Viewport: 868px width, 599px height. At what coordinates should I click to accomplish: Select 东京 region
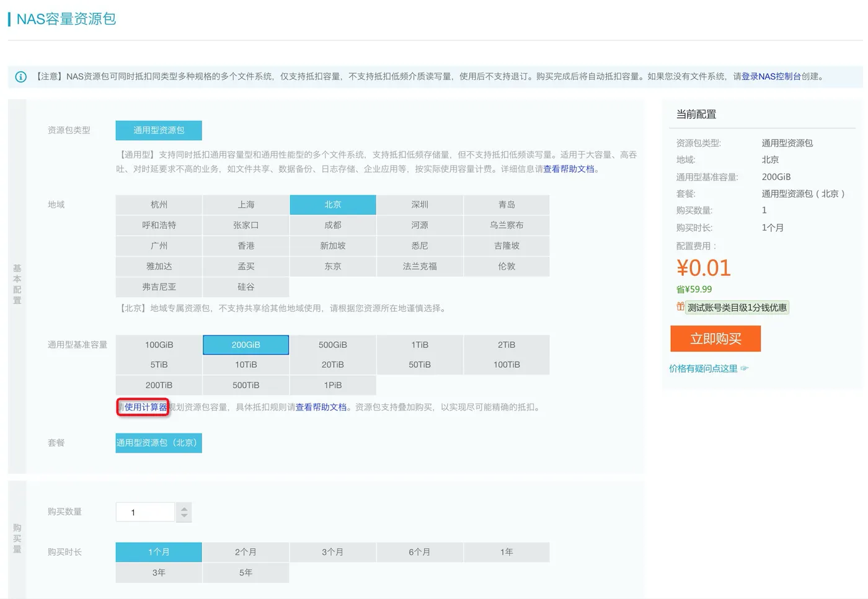pyautogui.click(x=333, y=266)
